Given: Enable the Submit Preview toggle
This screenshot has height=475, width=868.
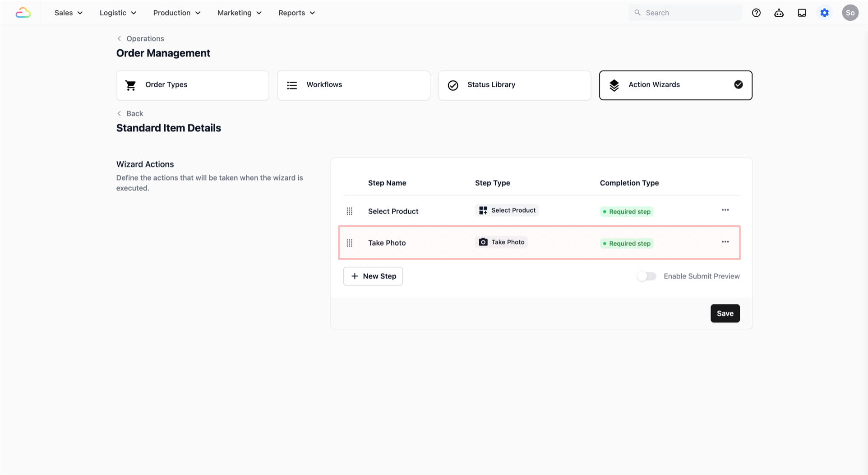Looking at the screenshot, I should click(646, 276).
